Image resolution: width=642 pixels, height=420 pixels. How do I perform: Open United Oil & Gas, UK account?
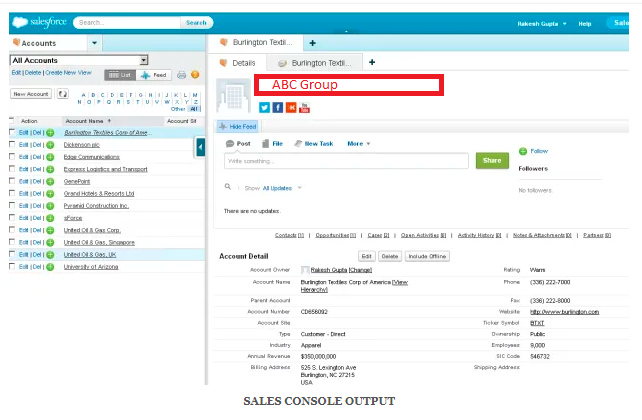point(90,255)
